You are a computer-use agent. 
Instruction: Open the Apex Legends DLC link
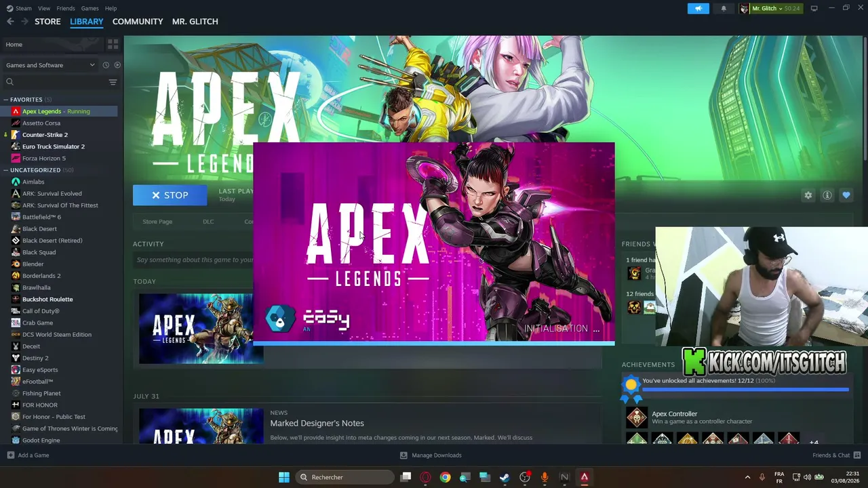click(208, 222)
